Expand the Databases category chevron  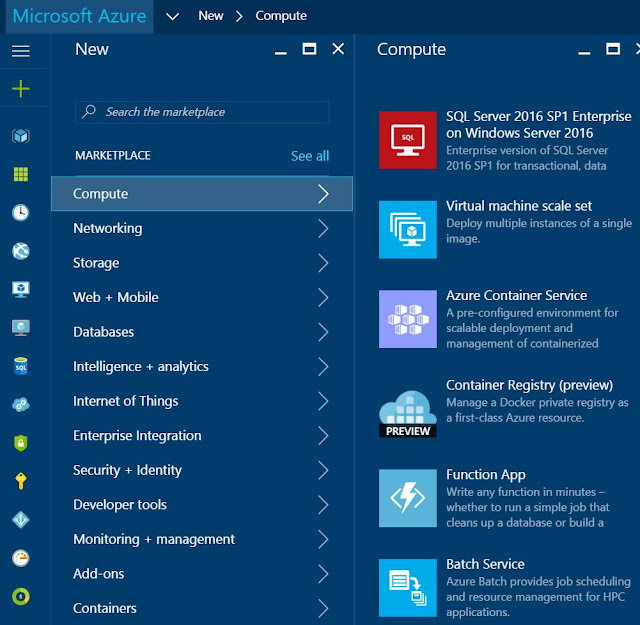tap(323, 332)
